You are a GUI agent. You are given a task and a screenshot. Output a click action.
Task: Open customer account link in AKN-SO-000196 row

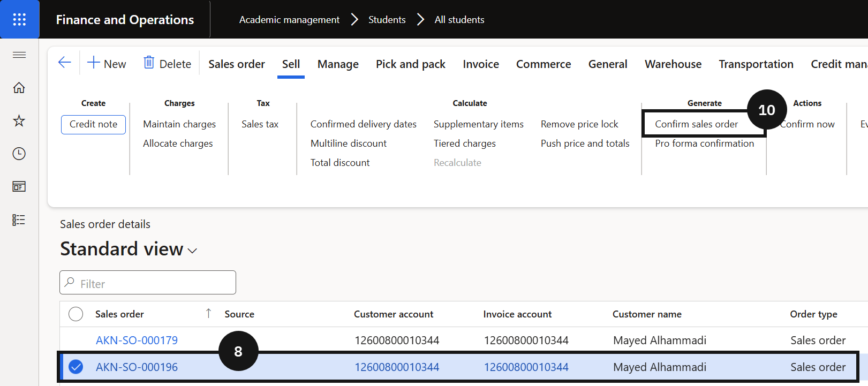[397, 367]
